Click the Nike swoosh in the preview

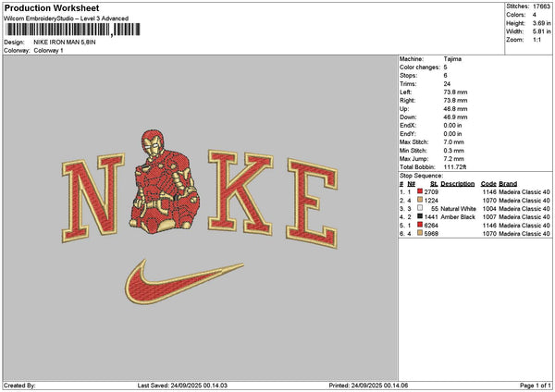[184, 283]
